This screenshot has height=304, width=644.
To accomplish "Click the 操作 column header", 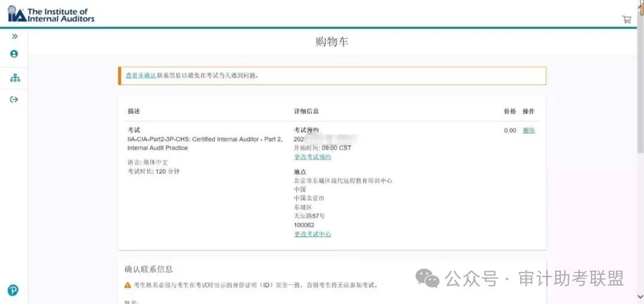I will point(529,111).
